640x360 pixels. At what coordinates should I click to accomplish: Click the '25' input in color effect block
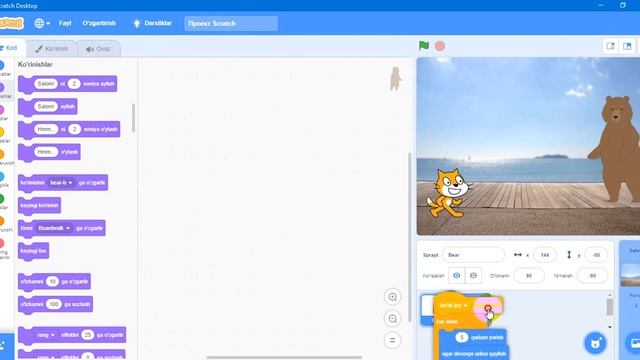[x=87, y=335]
